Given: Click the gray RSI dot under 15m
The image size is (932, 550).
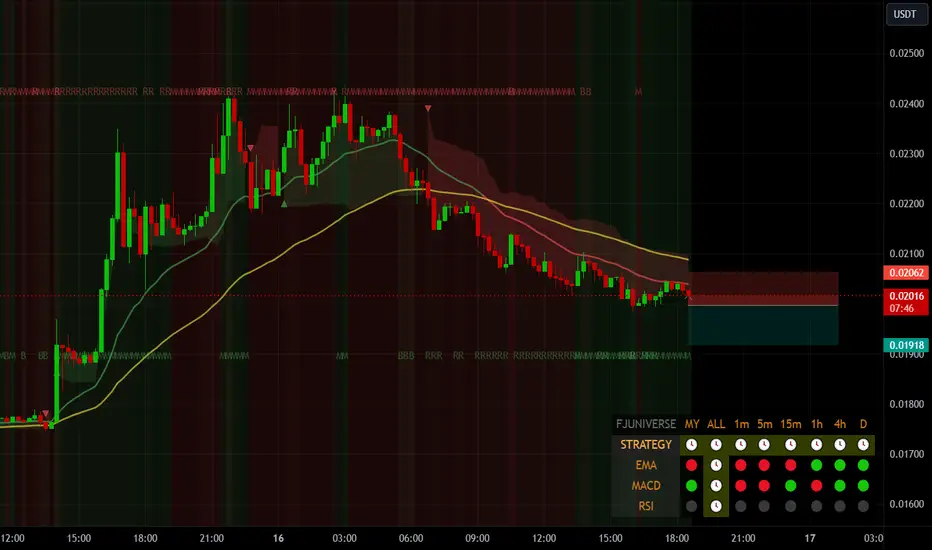Looking at the screenshot, I should 791,506.
